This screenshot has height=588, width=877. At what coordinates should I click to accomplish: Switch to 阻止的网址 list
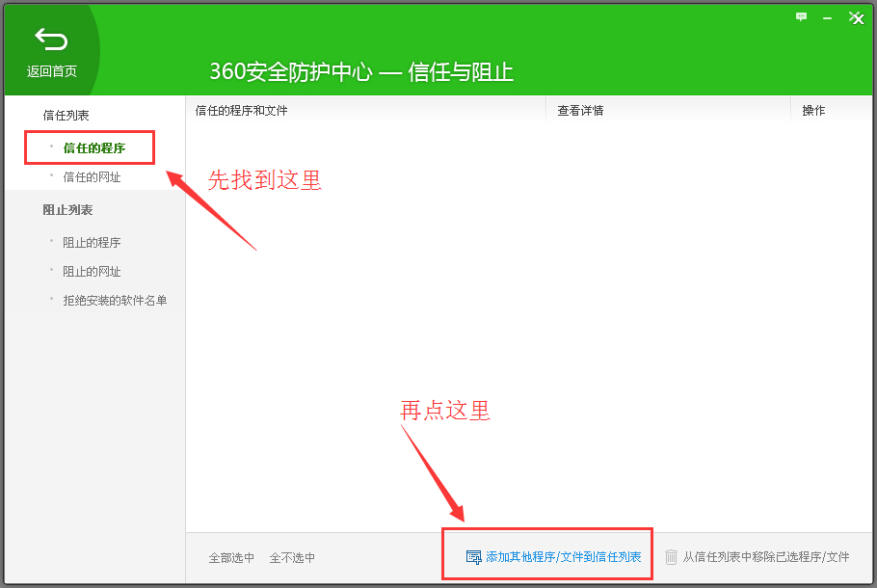point(92,271)
